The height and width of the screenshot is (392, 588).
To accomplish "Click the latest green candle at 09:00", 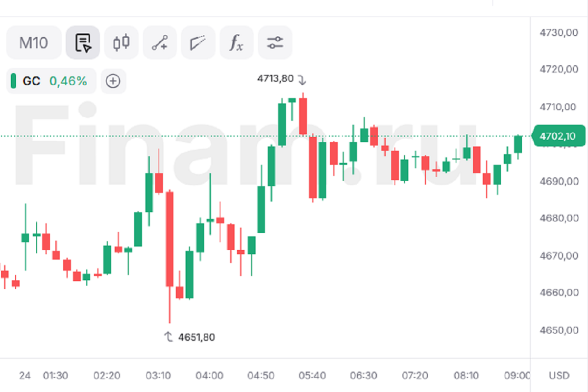I will coord(518,144).
